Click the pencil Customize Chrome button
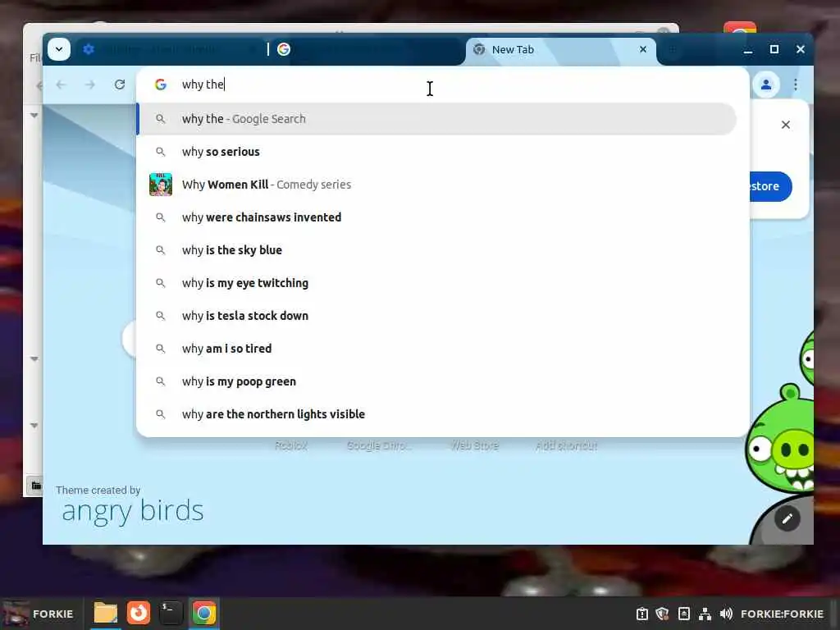The image size is (840, 630). coord(787,518)
